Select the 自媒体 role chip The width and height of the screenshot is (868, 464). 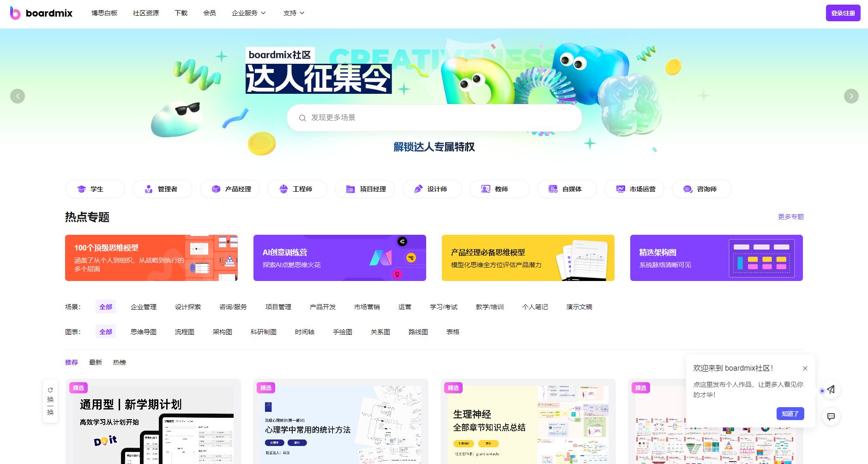[567, 189]
